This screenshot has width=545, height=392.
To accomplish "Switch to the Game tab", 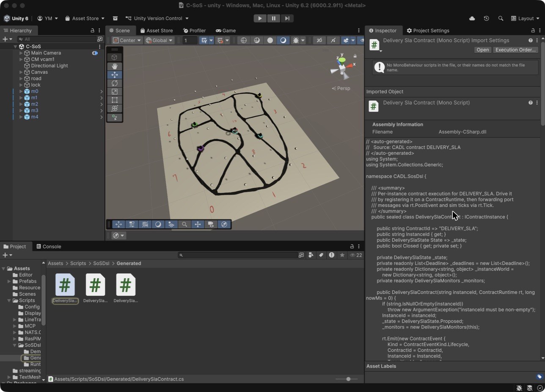I will (x=226, y=30).
